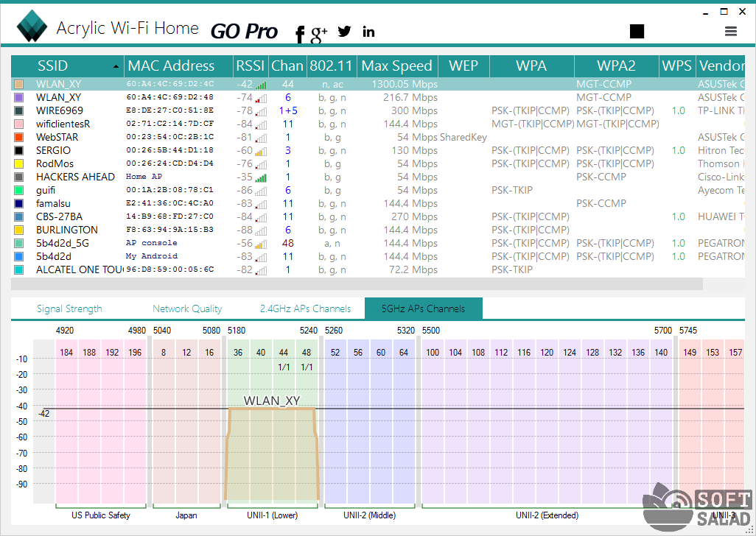756x536 pixels.
Task: Click the UNII-1 (Lower) band label
Action: [273, 515]
